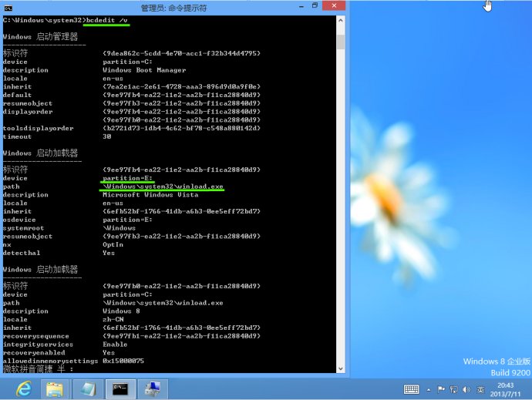Click the 'detecthal' Yes value
This screenshot has height=400, width=532.
tap(109, 253)
